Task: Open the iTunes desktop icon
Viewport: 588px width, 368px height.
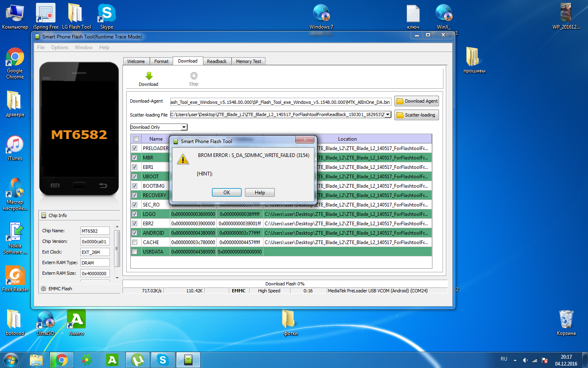Action: pyautogui.click(x=15, y=145)
